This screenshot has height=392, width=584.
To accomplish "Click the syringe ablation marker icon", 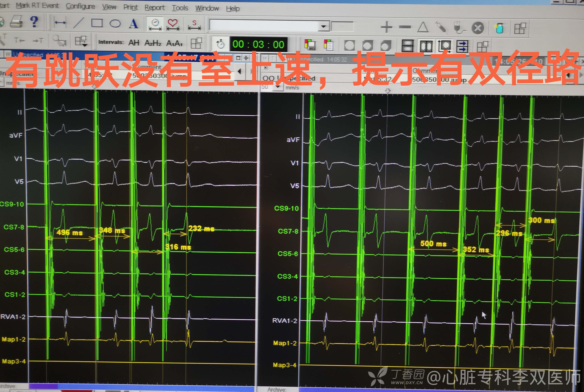I will 441,27.
